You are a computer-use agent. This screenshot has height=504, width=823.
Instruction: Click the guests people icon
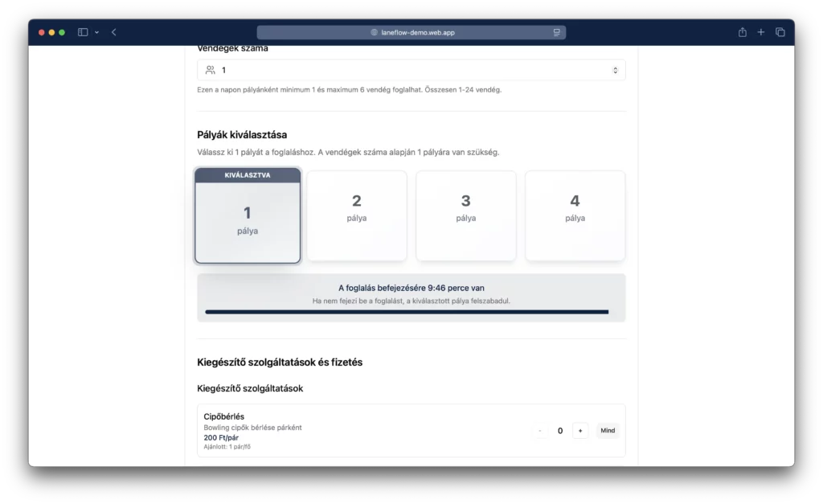[211, 70]
